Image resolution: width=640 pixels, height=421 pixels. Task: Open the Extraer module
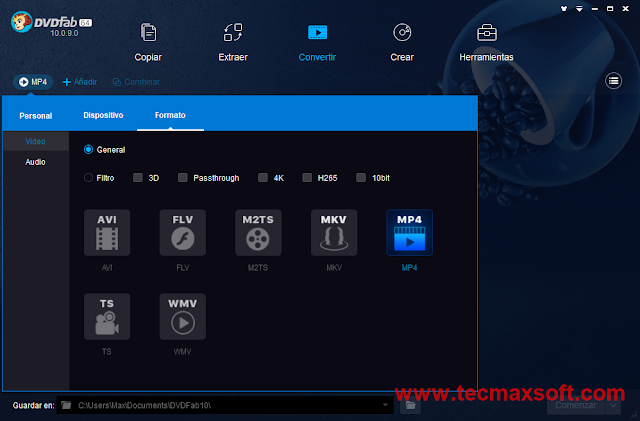[x=233, y=42]
